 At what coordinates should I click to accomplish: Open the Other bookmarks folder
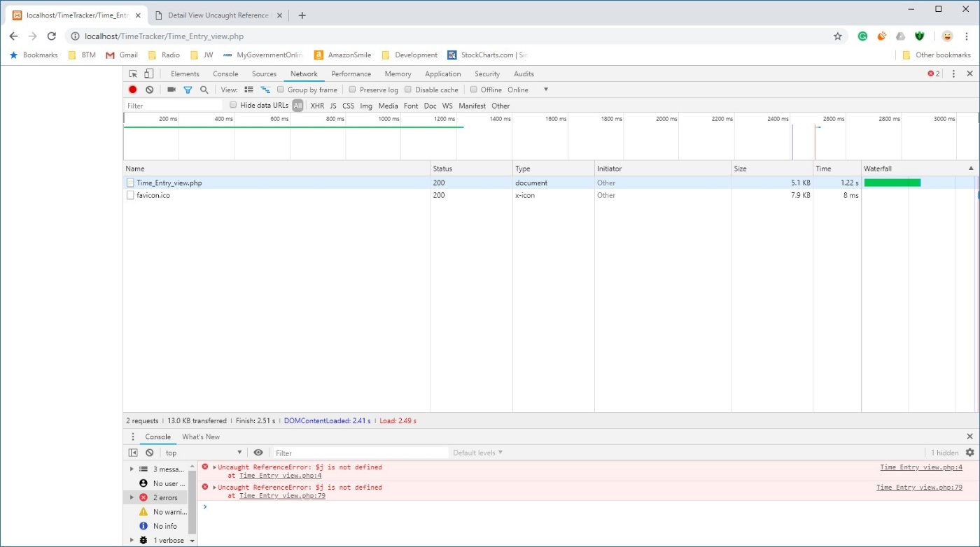[x=937, y=55]
